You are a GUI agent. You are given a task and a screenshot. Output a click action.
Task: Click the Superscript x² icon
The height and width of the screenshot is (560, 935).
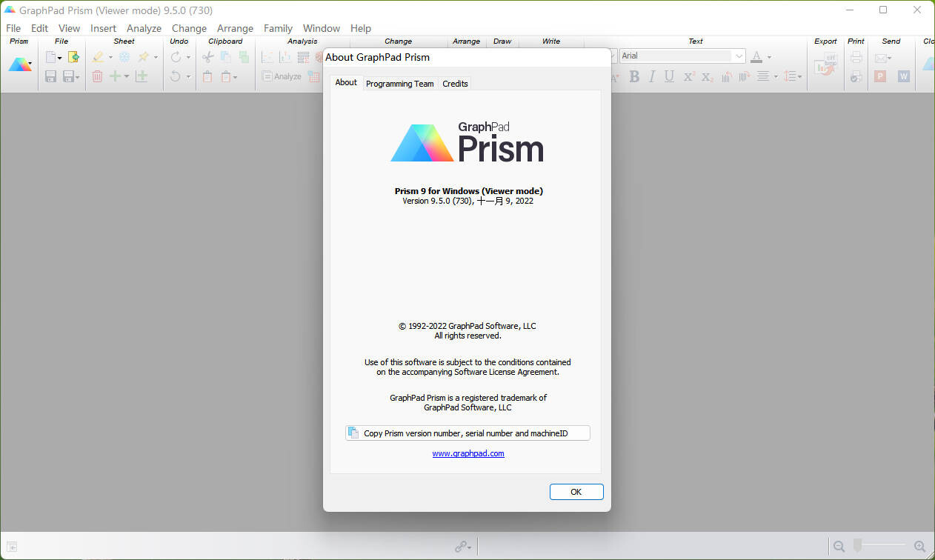[689, 76]
